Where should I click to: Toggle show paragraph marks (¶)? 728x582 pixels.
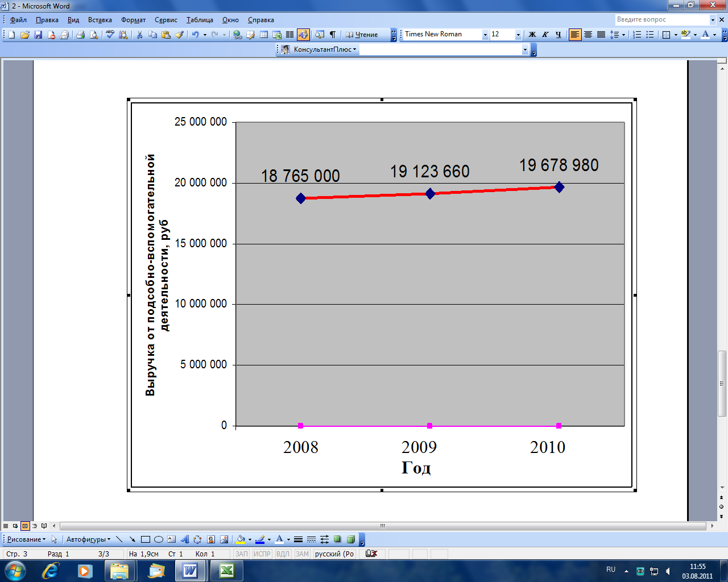[333, 35]
